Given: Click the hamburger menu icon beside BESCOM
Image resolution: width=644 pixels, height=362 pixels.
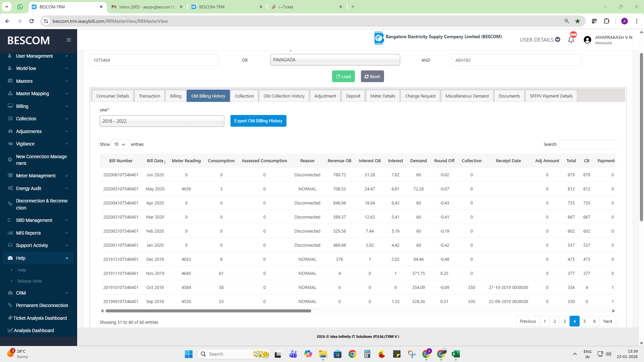Looking at the screenshot, I should 68,40.
